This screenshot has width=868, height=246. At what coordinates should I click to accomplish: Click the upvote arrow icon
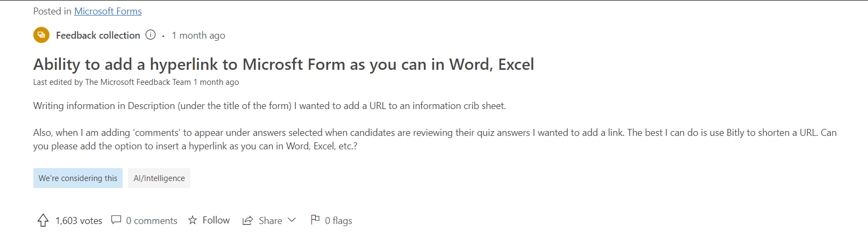click(43, 220)
